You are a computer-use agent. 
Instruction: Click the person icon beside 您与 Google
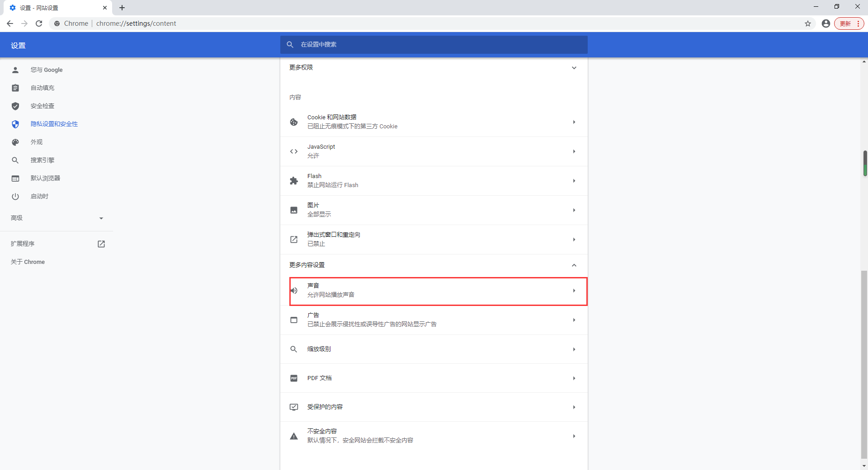pyautogui.click(x=15, y=70)
